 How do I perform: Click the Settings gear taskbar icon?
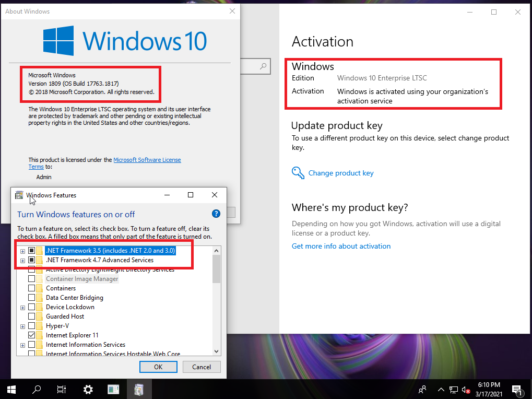click(88, 389)
